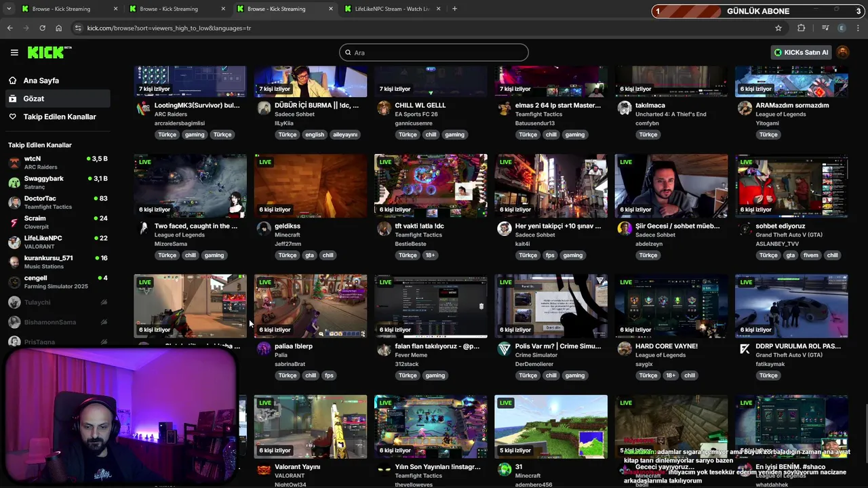Screen dimensions: 868x488
Task: Open offline Tulaychi channel in sidebar
Action: 58,302
